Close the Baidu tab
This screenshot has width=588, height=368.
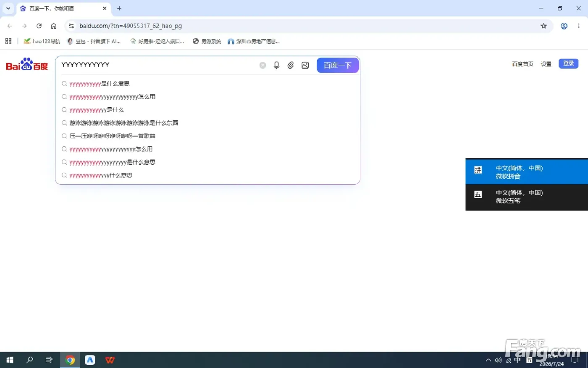[x=105, y=8]
